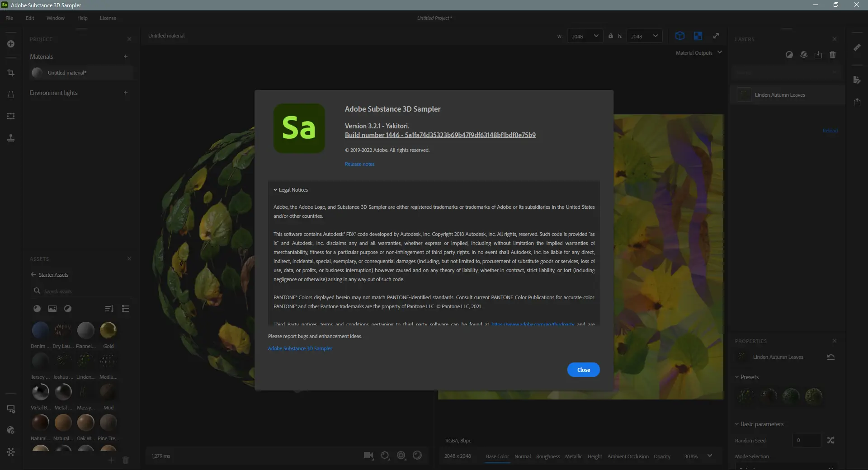Select the Untitled material item in Project panel
This screenshot has width=868, height=470.
click(81, 73)
